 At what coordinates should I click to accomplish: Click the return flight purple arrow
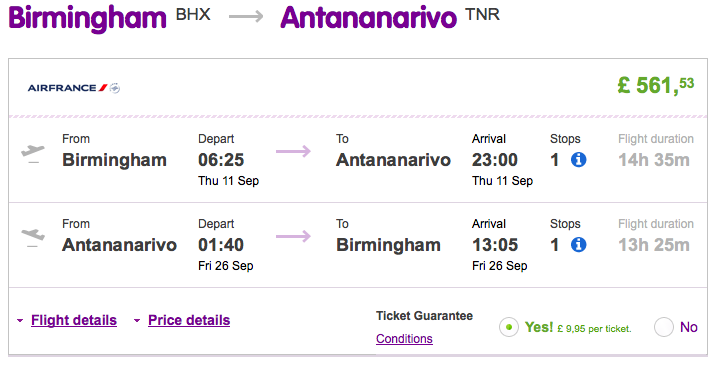[x=293, y=236]
